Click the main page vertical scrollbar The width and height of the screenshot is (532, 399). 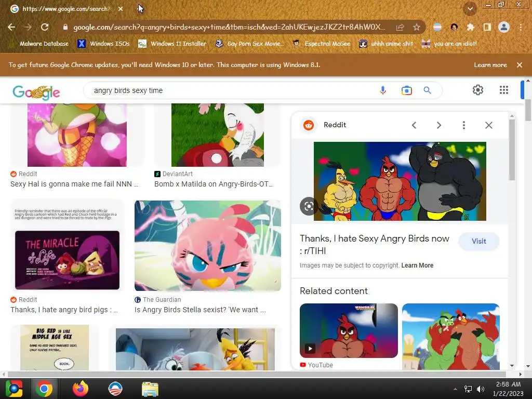pos(528,110)
